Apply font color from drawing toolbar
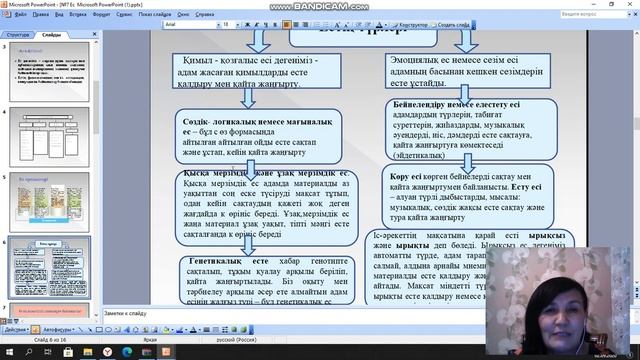This screenshot has width=640, height=360. coord(193,329)
